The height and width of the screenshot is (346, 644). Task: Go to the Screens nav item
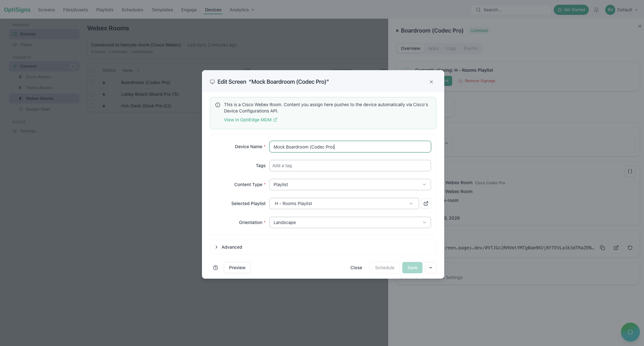click(46, 10)
